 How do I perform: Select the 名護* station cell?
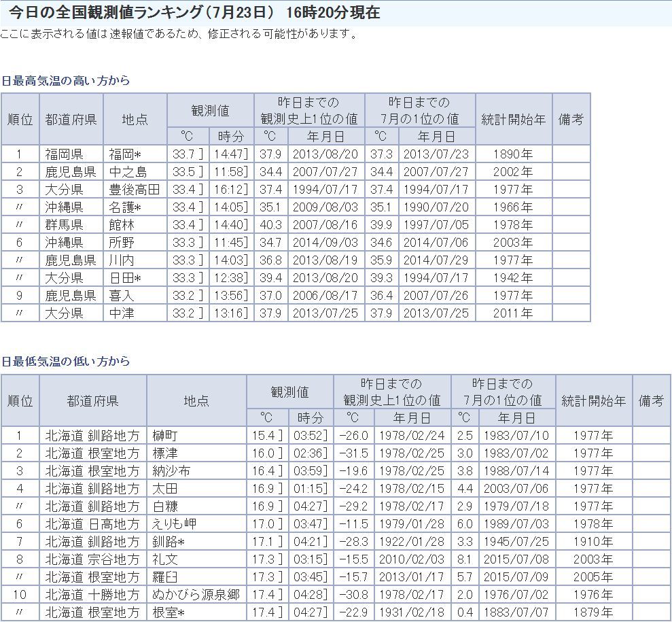coord(125,207)
